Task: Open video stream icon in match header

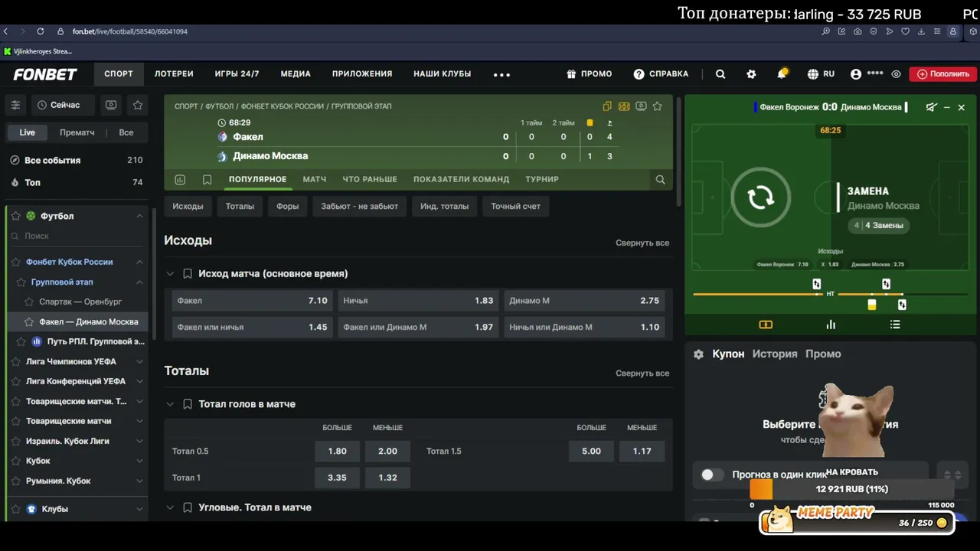Action: 641,106
